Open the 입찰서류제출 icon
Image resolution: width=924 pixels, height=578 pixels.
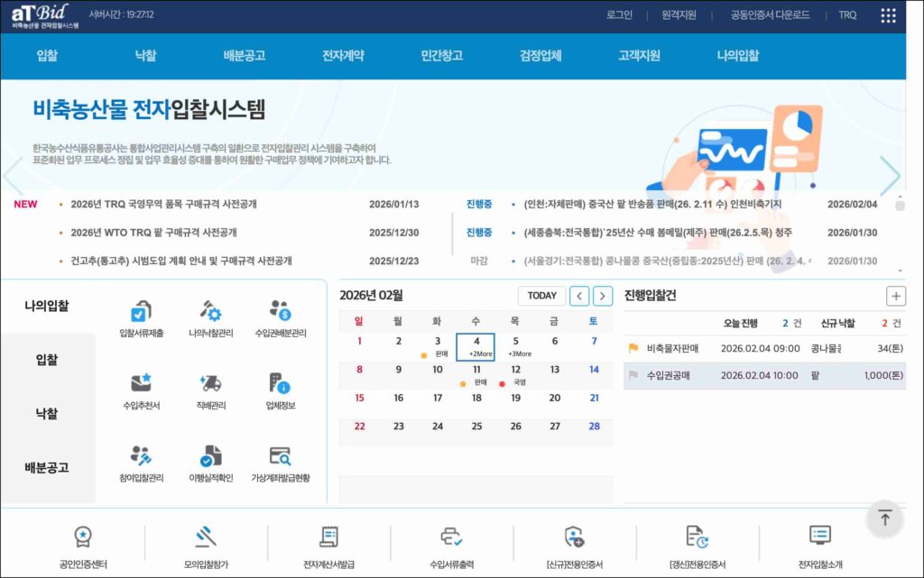pos(141,313)
